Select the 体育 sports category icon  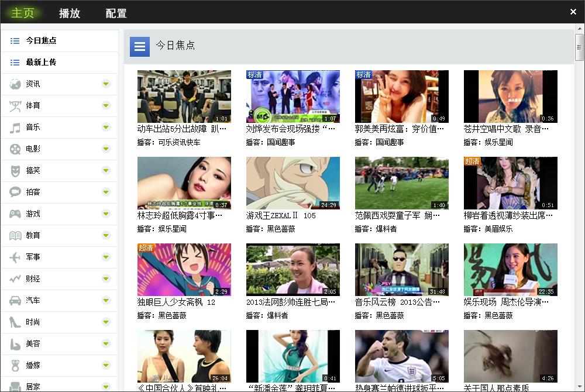[x=15, y=105]
